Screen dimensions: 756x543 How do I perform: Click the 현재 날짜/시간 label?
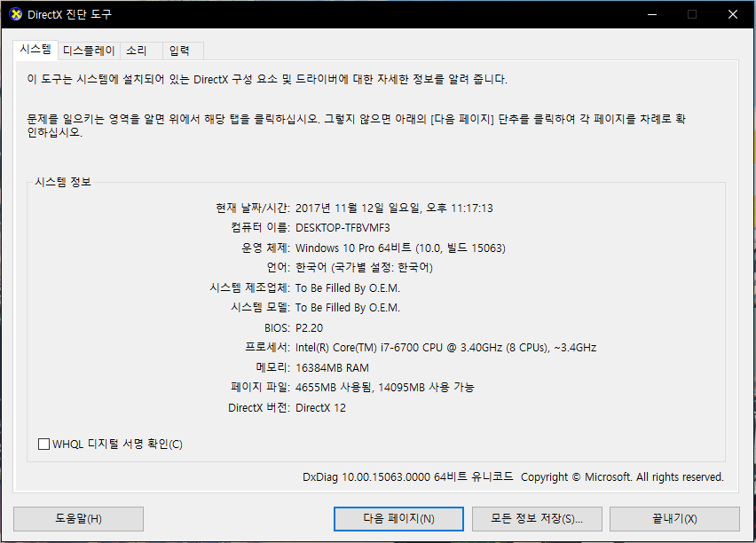253,208
